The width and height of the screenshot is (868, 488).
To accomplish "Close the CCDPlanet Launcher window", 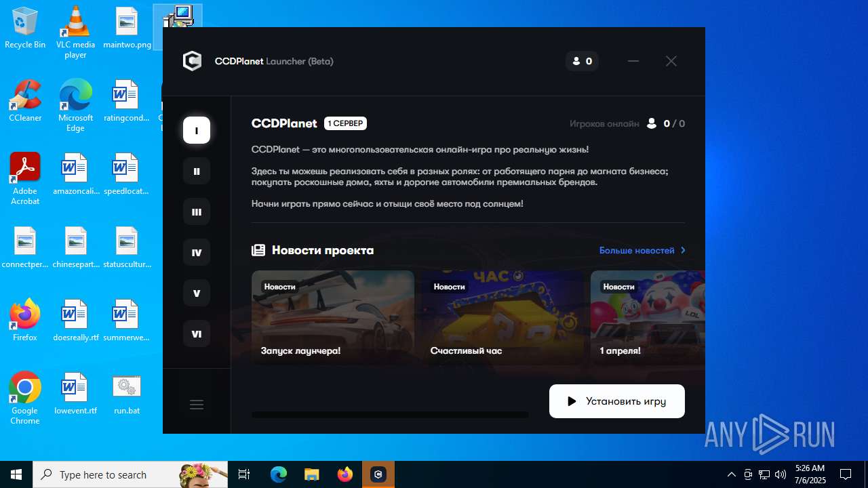I will pos(671,61).
